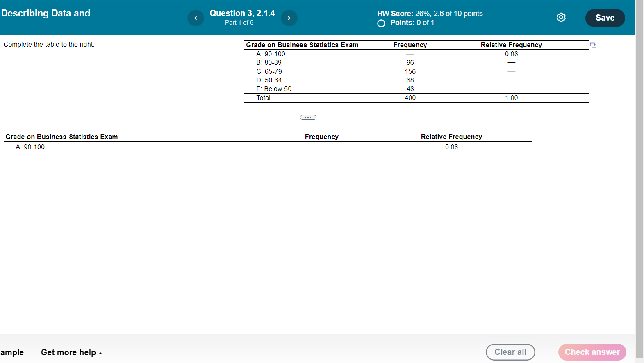
Task: Click the "Points: 0 of 1" text
Action: point(412,23)
